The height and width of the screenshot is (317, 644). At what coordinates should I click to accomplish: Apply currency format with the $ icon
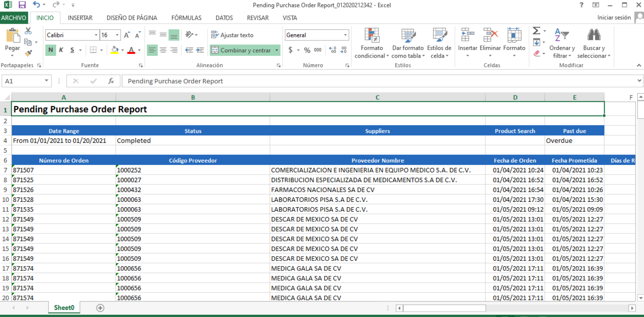(291, 50)
